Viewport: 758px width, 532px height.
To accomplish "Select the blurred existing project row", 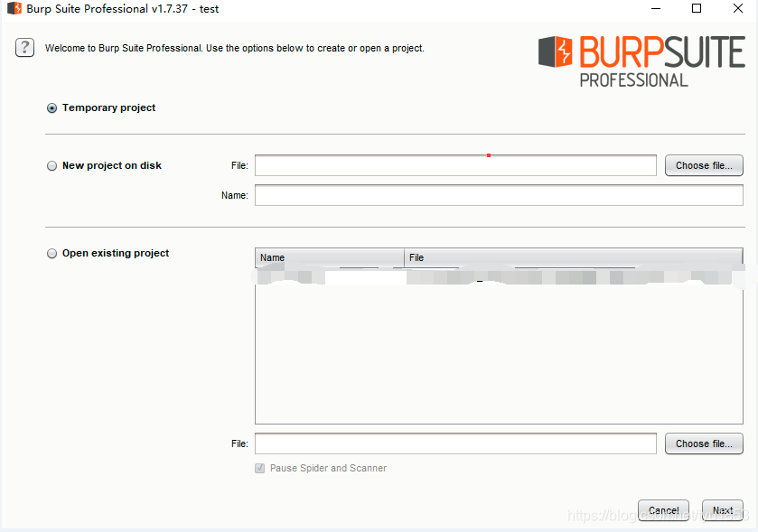I will pos(499,277).
